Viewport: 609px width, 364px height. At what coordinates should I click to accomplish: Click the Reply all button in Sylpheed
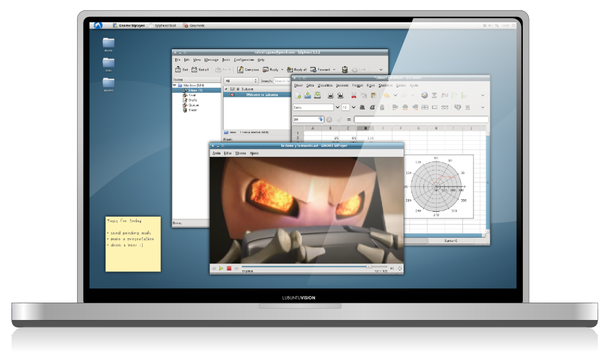pyautogui.click(x=296, y=70)
